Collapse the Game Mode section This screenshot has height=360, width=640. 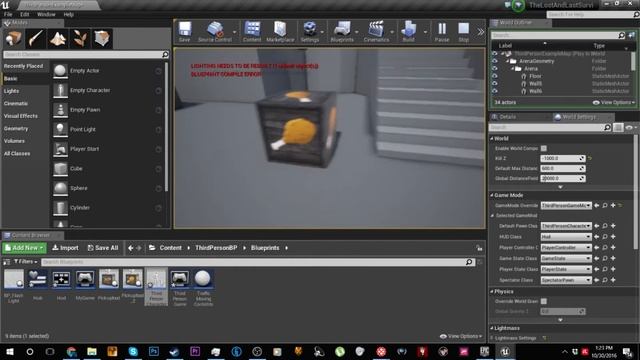pyautogui.click(x=492, y=196)
